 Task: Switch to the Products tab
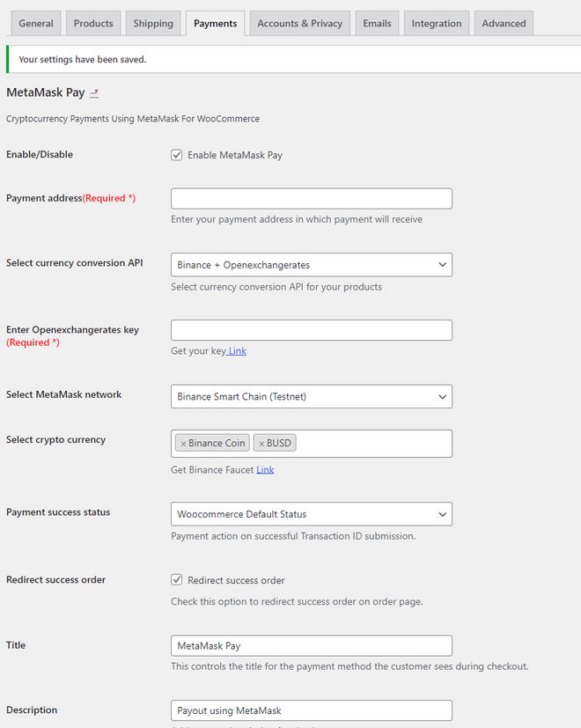tap(93, 23)
